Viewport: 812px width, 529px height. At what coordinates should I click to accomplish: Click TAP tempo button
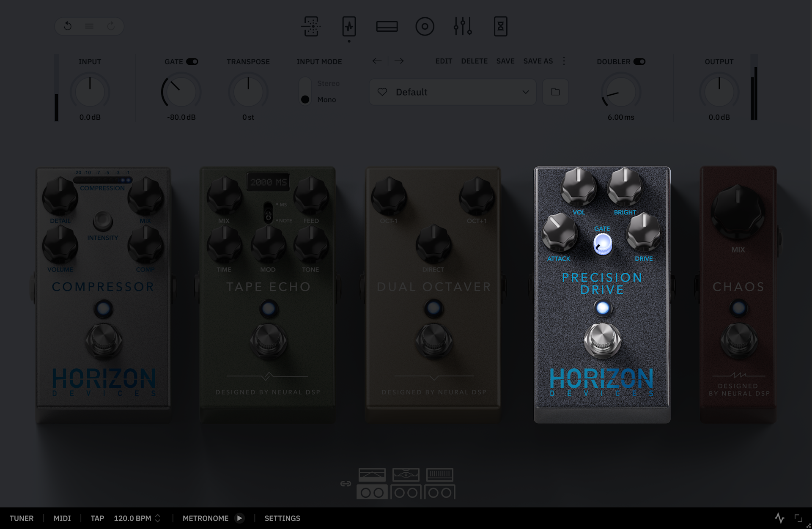[x=97, y=518]
